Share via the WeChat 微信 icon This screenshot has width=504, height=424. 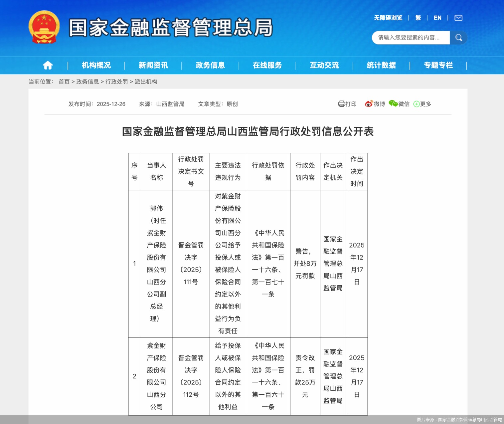point(393,104)
